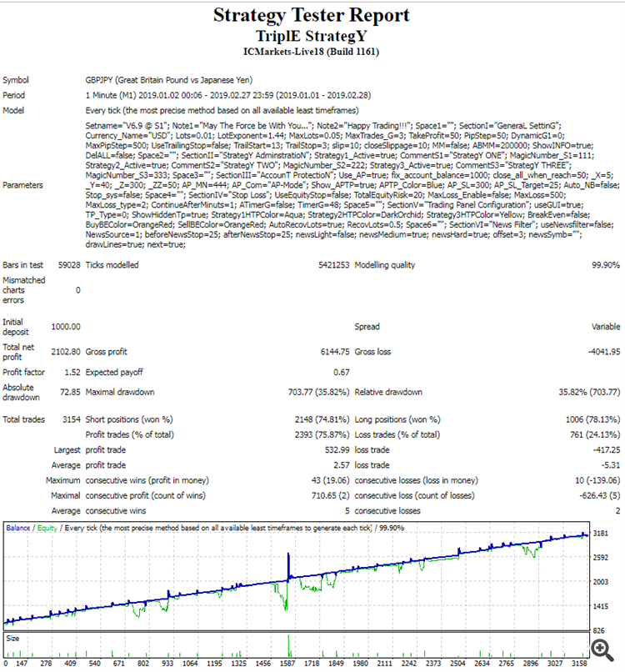Screen dimensions: 625x672
Task: Click the balance spike near trade 1587
Action: [x=288, y=566]
